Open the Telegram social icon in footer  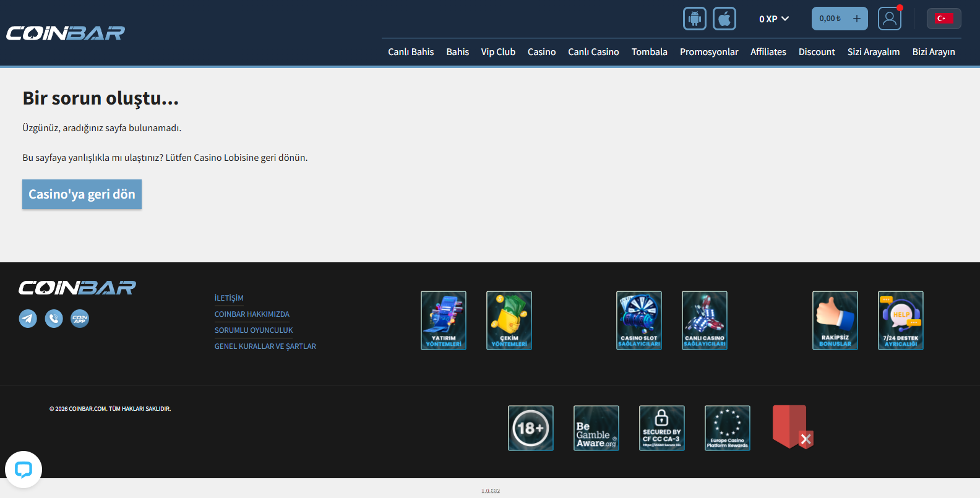(28, 319)
